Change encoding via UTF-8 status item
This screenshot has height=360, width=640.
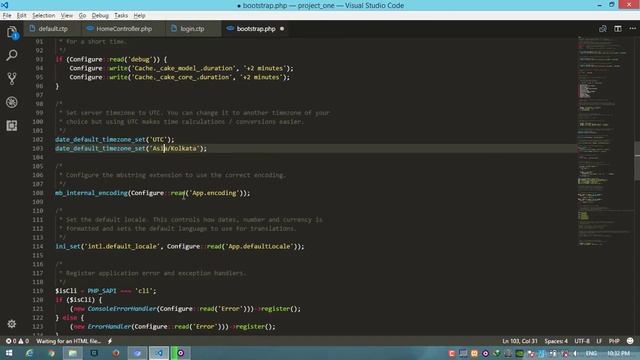[582, 341]
